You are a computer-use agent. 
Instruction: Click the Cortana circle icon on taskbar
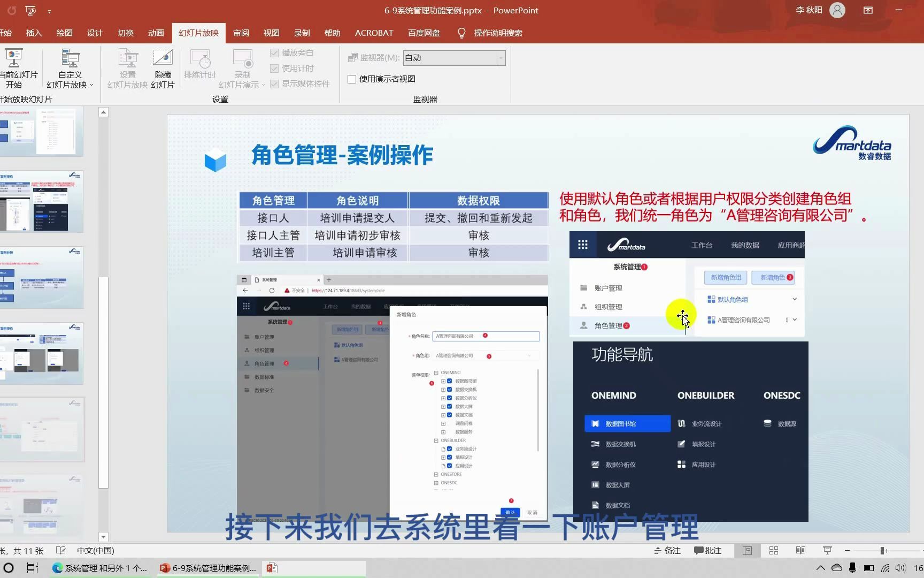(9, 568)
